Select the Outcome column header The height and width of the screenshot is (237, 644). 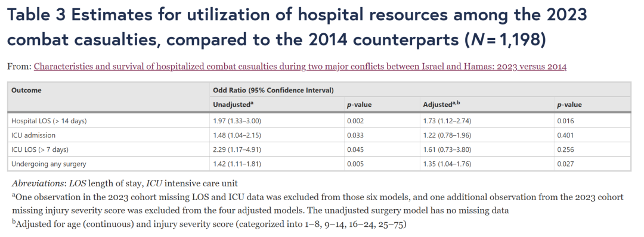[26, 90]
